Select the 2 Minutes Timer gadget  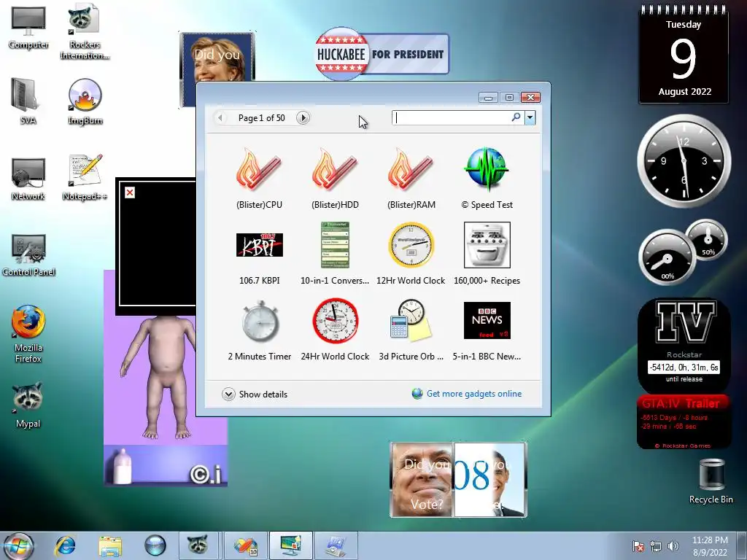(259, 330)
